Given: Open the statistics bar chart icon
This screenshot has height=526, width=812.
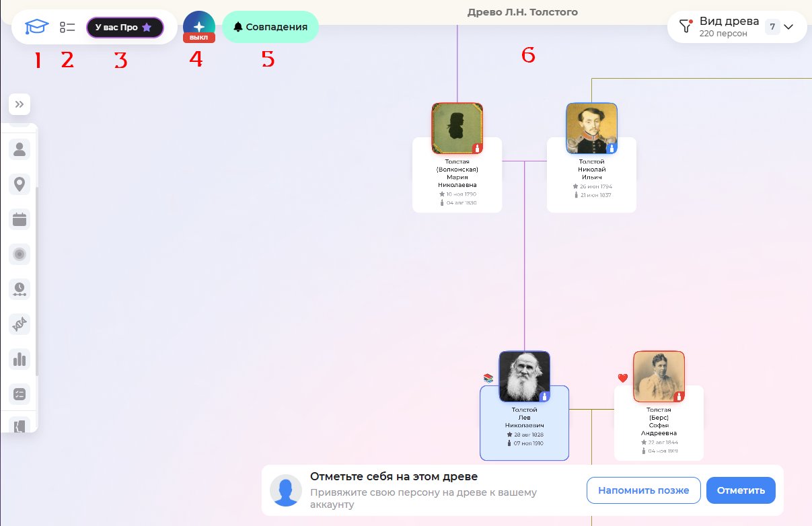Looking at the screenshot, I should (x=20, y=359).
